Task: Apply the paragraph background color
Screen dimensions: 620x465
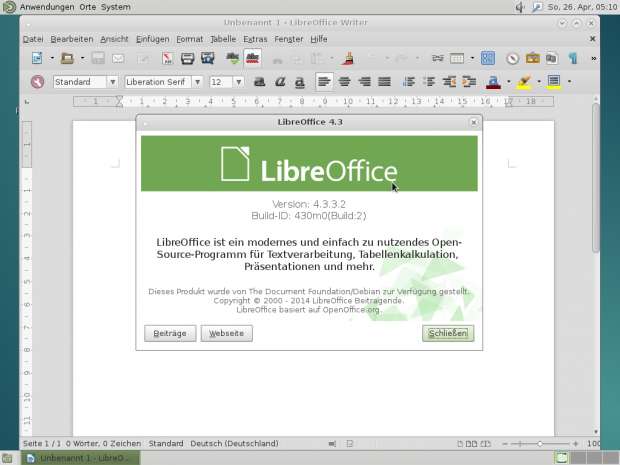Action: click(x=554, y=82)
